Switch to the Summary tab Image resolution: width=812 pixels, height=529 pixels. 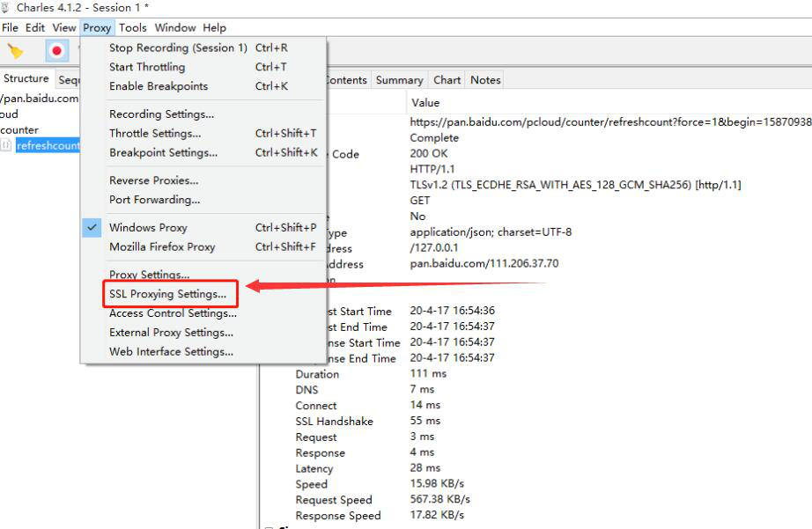tap(399, 80)
